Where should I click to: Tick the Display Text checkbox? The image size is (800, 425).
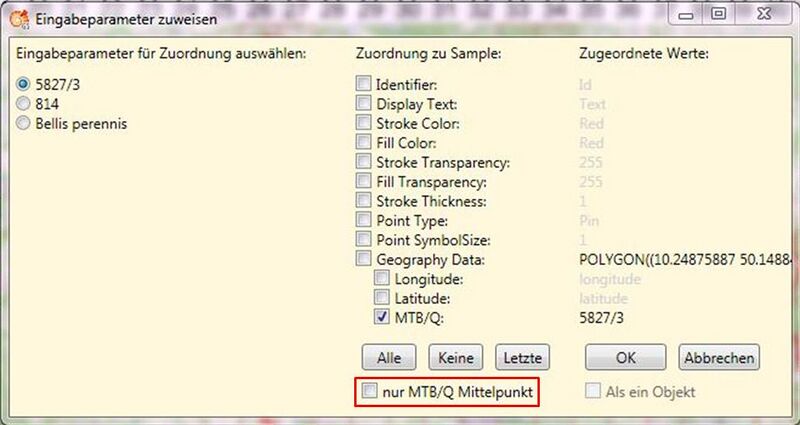coord(363,103)
